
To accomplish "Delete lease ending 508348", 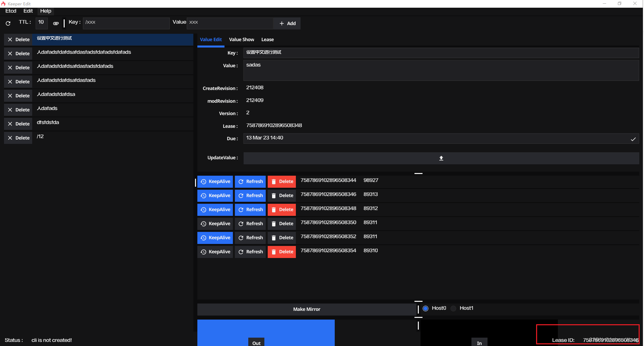I will click(282, 210).
